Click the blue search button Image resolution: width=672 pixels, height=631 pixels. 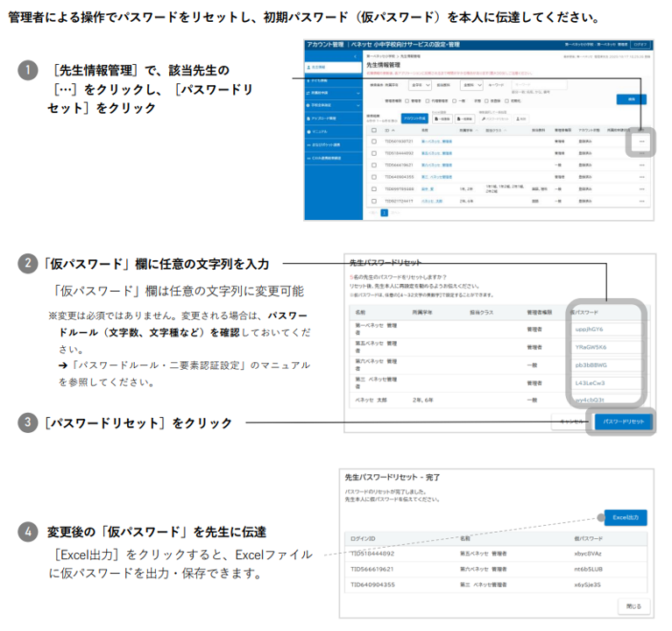pos(632,99)
